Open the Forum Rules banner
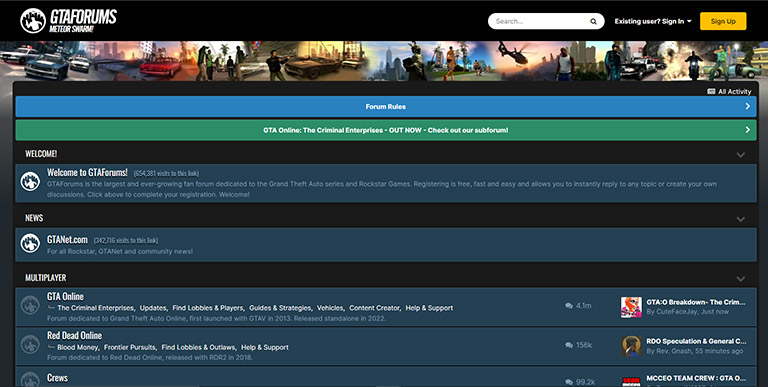The height and width of the screenshot is (387, 768). [x=386, y=107]
